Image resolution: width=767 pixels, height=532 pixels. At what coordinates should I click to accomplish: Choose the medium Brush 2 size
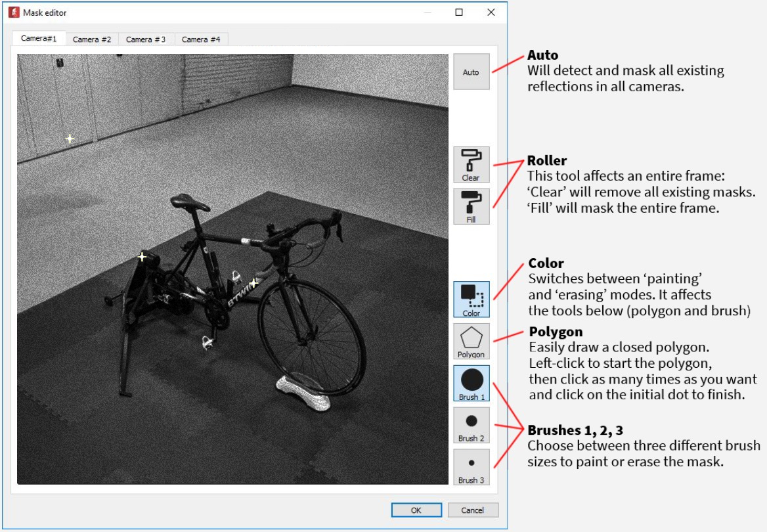point(471,426)
